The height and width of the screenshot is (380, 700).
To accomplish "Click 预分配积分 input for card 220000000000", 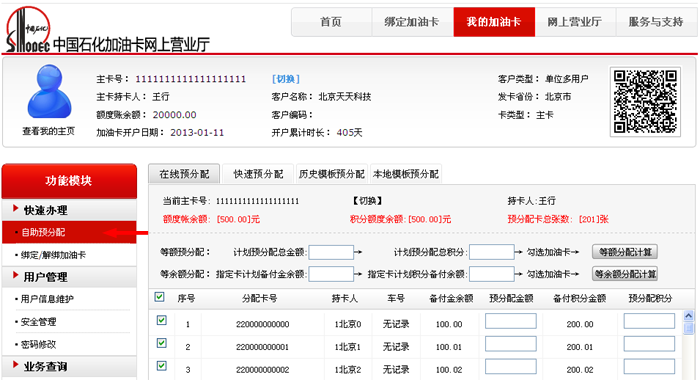I will tap(649, 321).
